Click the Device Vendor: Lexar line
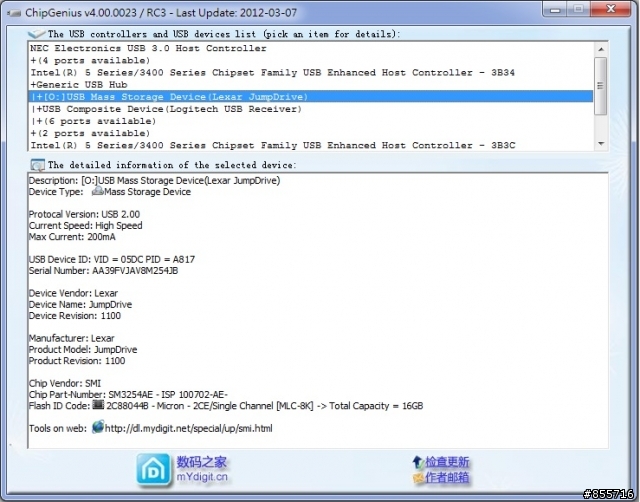Screen dimensions: 640x502 pyautogui.click(x=73, y=293)
